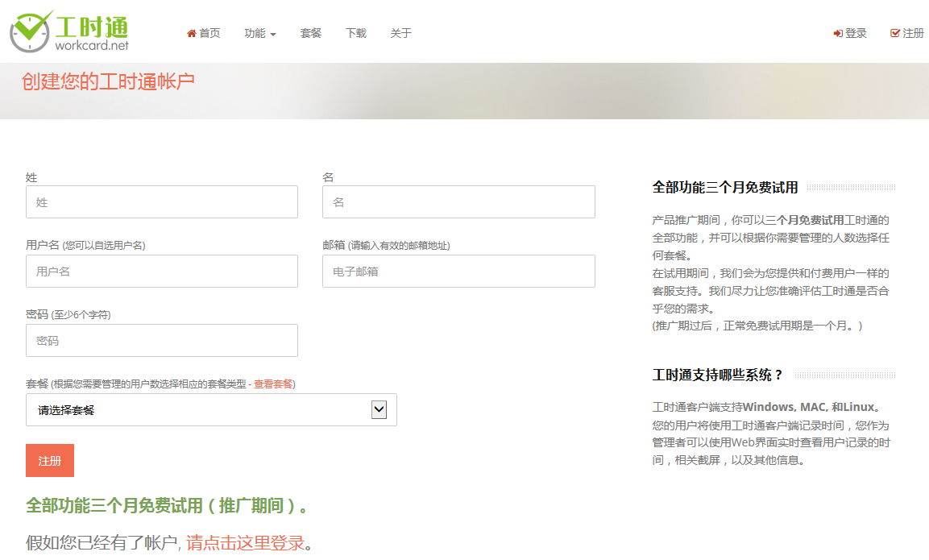Focus the 姓 surname input field
This screenshot has height=560, width=929.
tap(162, 202)
